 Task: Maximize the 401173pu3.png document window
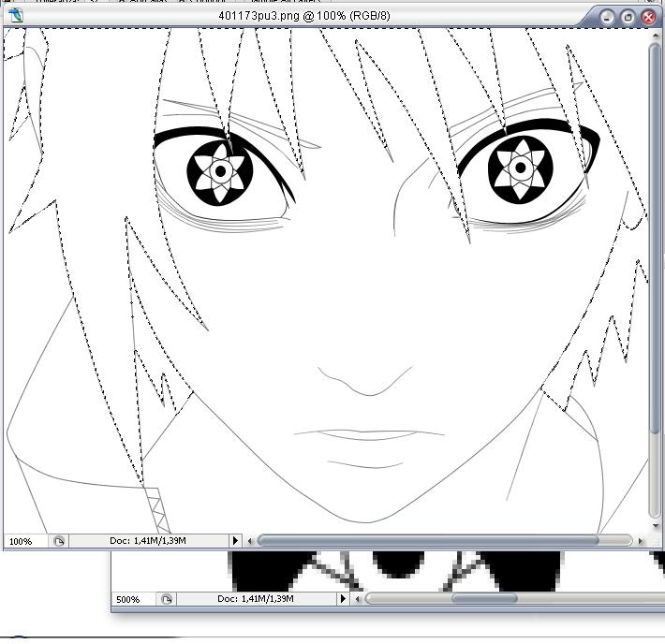[628, 17]
